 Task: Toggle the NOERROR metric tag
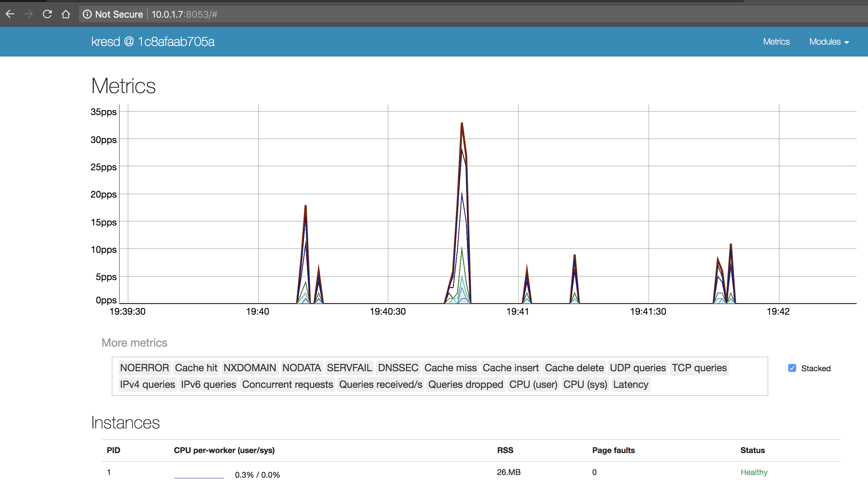(x=145, y=368)
